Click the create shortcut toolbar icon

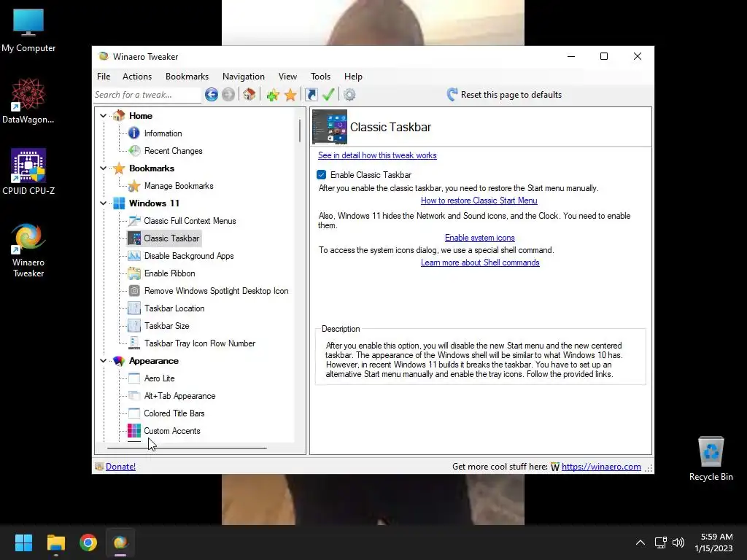click(311, 94)
